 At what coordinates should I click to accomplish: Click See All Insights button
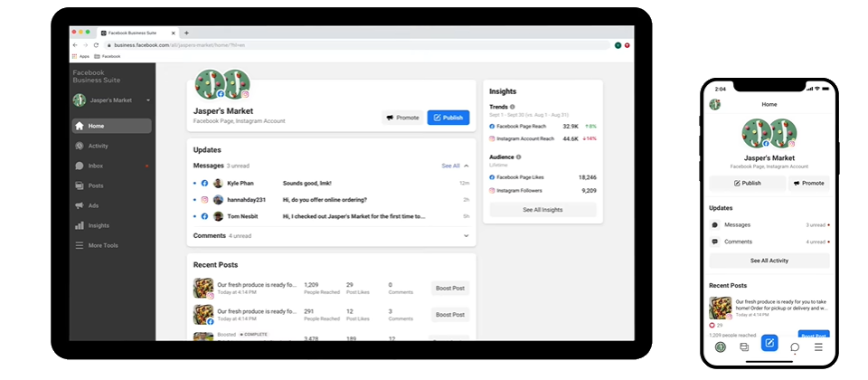[x=542, y=209]
